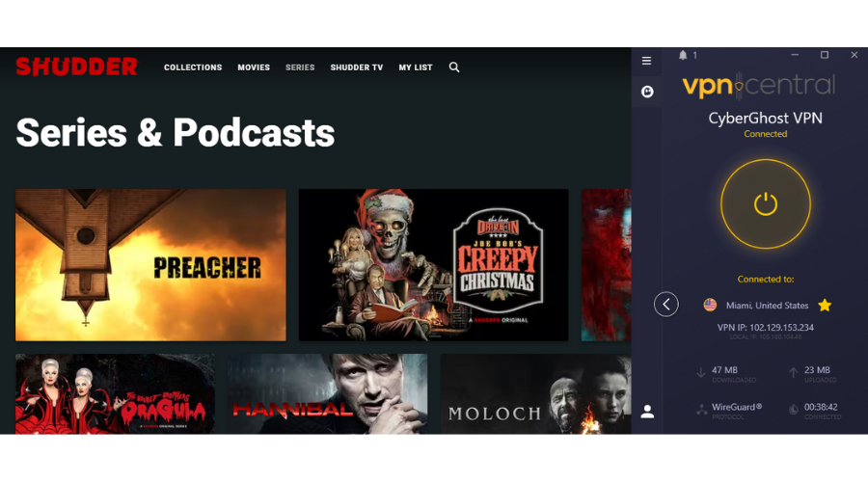Click the connection time clock icon
Viewport: 868px width, 482px height.
click(x=794, y=410)
